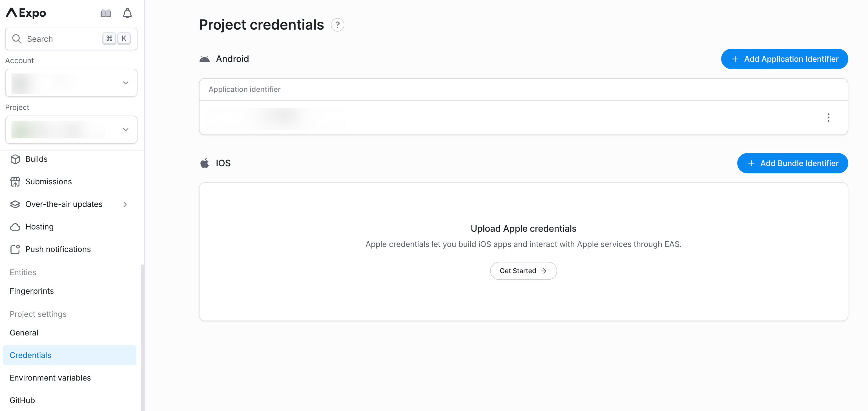The width and height of the screenshot is (868, 411).
Task: Open the application identifier options menu
Action: coord(829,118)
